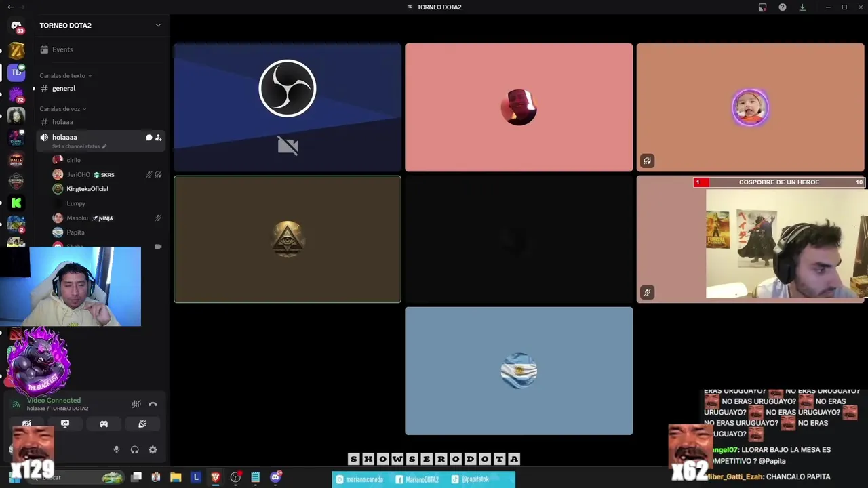This screenshot has height=488, width=868.
Task: Open OBS Studio from taskbar
Action: (235, 477)
